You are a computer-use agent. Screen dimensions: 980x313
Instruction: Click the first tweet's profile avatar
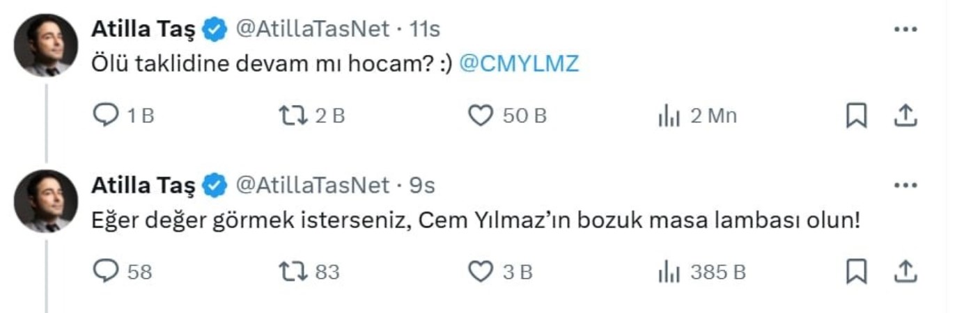pyautogui.click(x=46, y=45)
